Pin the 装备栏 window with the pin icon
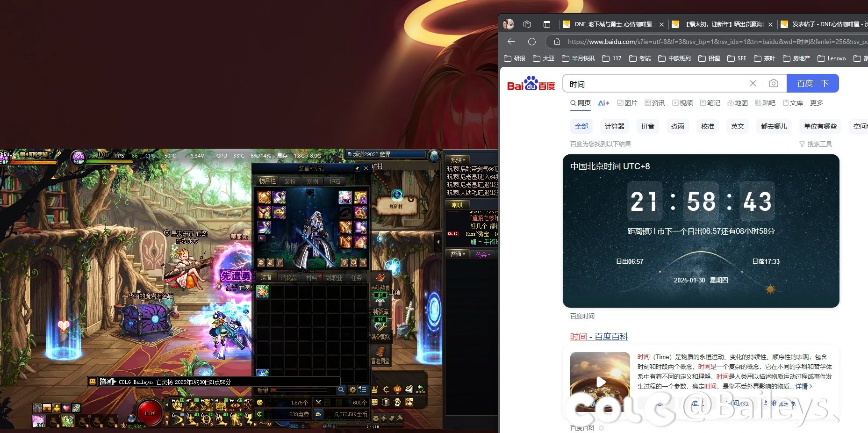This screenshot has width=868, height=433. click(x=357, y=168)
